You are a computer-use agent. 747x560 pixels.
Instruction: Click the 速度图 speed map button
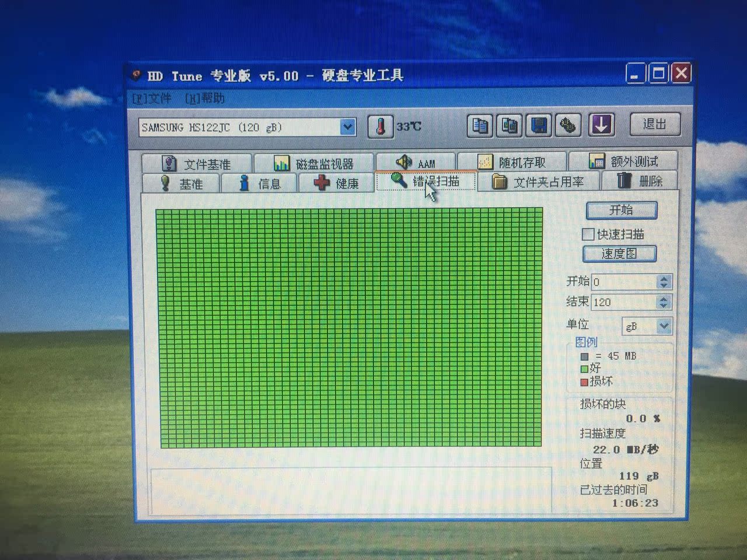click(619, 254)
